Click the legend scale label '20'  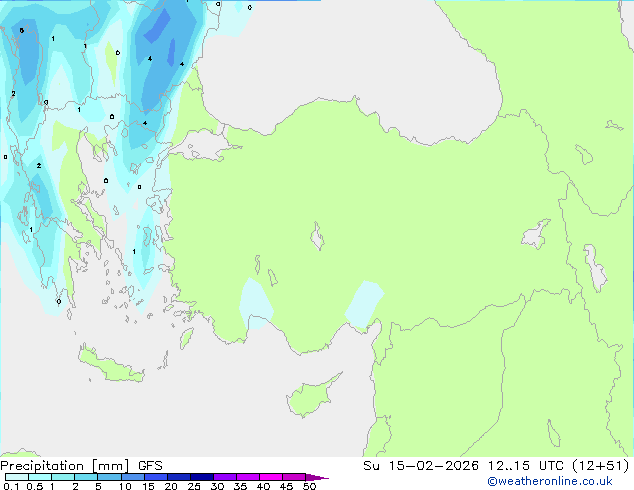click(171, 486)
